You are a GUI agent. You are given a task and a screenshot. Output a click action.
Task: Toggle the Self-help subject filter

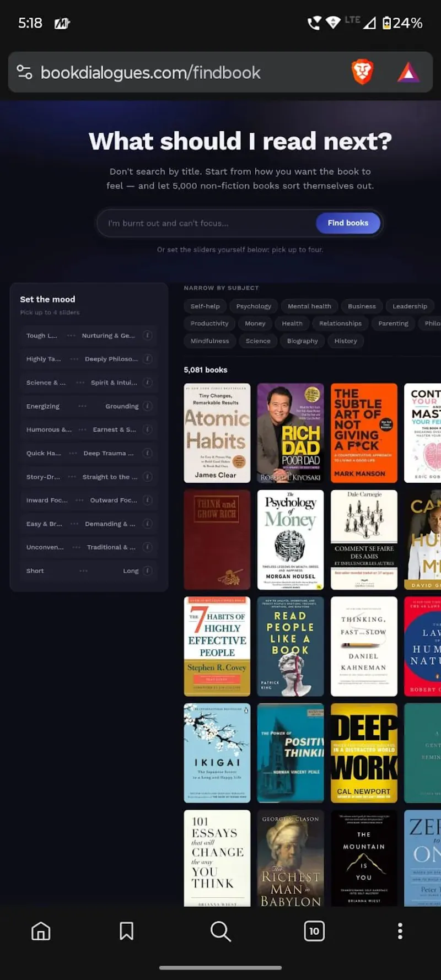(205, 306)
